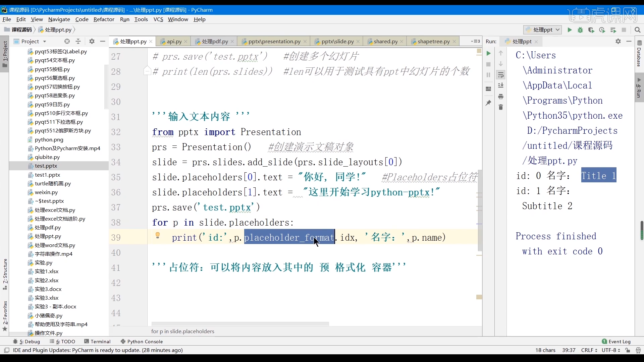Screen dimensions: 644x362
Task: Switch to the shared.py editor tab
Action: coord(385,41)
